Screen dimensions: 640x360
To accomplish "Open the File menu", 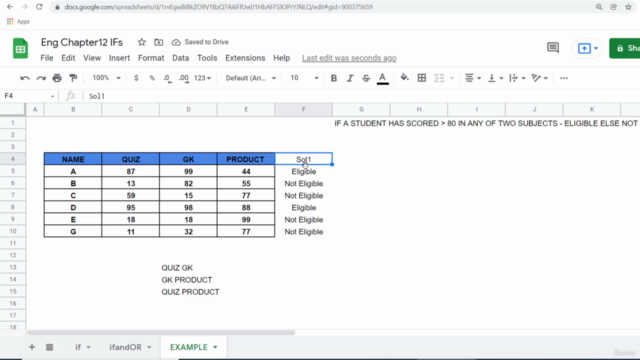I will [x=47, y=58].
